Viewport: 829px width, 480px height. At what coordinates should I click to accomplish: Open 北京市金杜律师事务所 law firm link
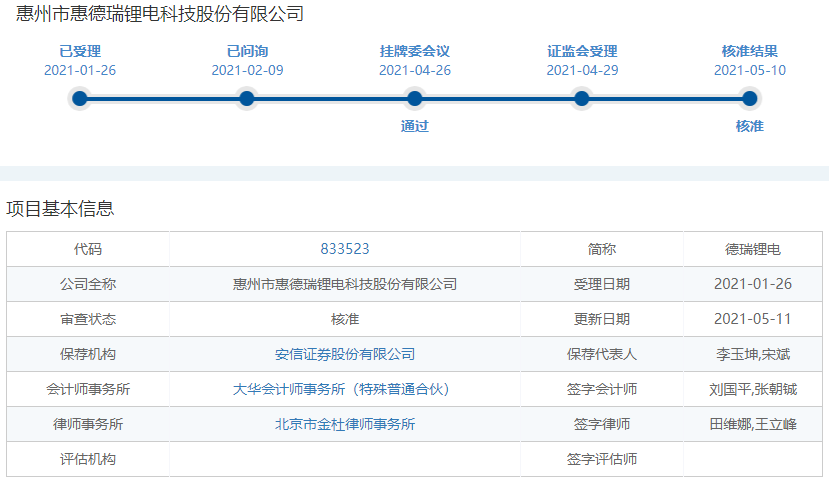345,424
